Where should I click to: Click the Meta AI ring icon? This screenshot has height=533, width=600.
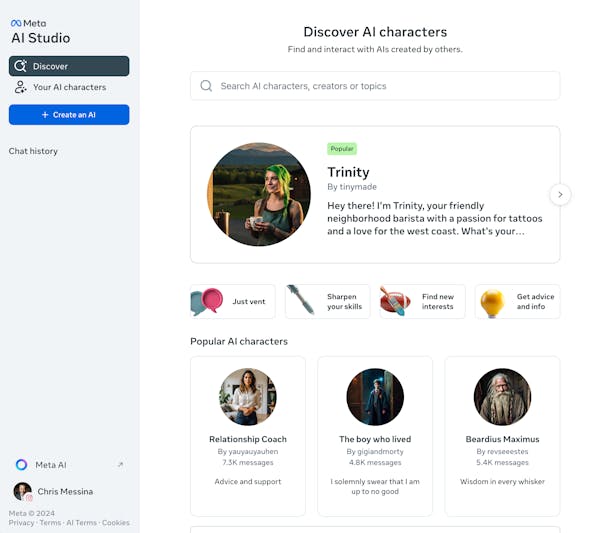pyautogui.click(x=21, y=465)
